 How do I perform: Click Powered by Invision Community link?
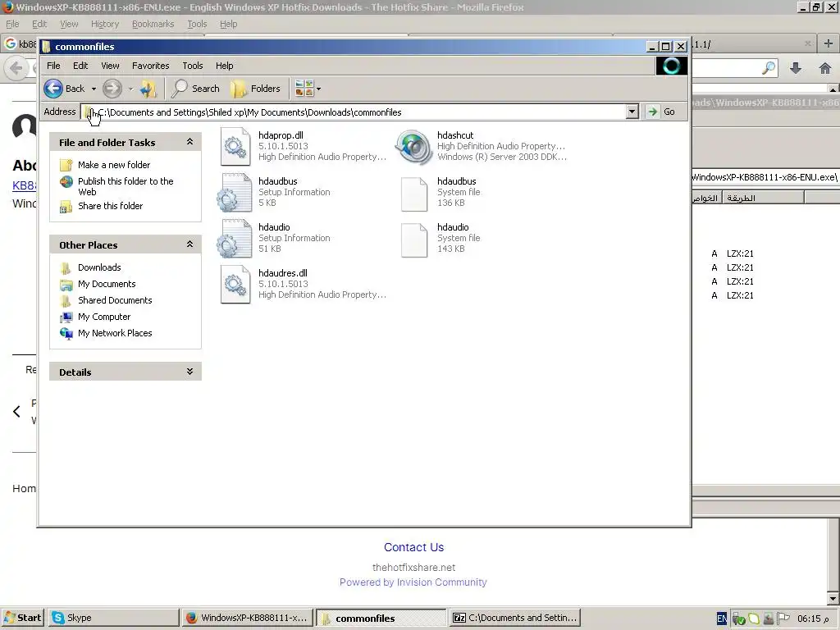pyautogui.click(x=413, y=582)
